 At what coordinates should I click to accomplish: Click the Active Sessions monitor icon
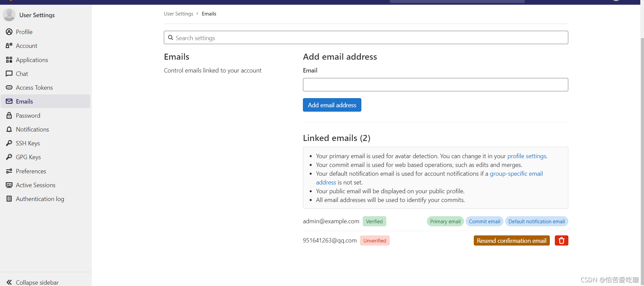[x=9, y=185]
